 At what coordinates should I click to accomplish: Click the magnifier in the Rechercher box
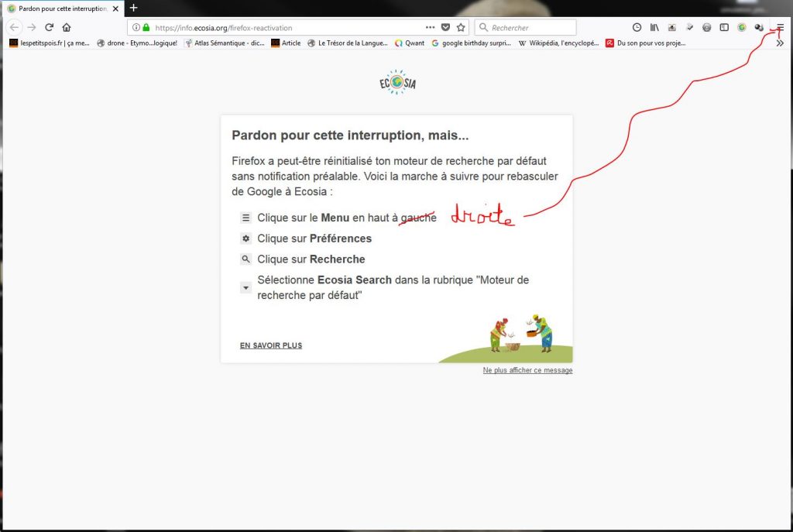coord(483,27)
